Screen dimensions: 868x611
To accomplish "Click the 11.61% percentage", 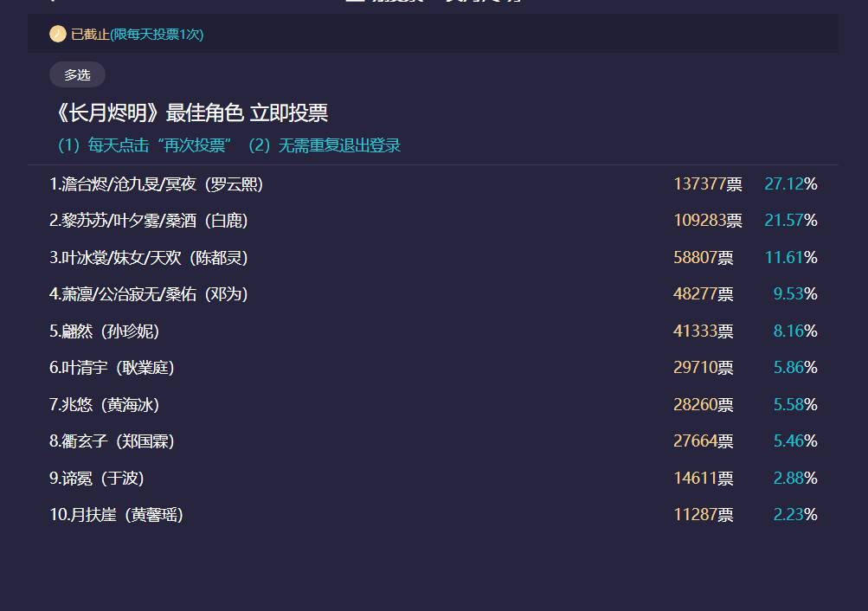I will [x=790, y=257].
